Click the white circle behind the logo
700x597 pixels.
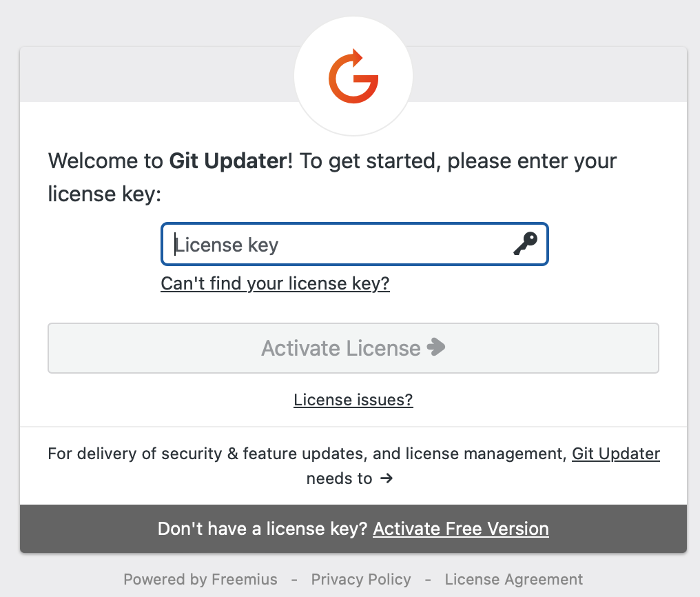pyautogui.click(x=353, y=76)
